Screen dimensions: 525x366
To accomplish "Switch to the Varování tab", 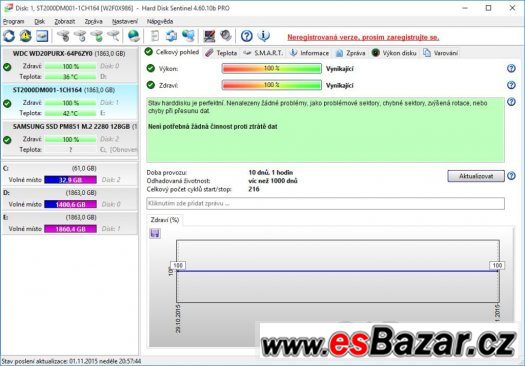I will click(x=441, y=53).
